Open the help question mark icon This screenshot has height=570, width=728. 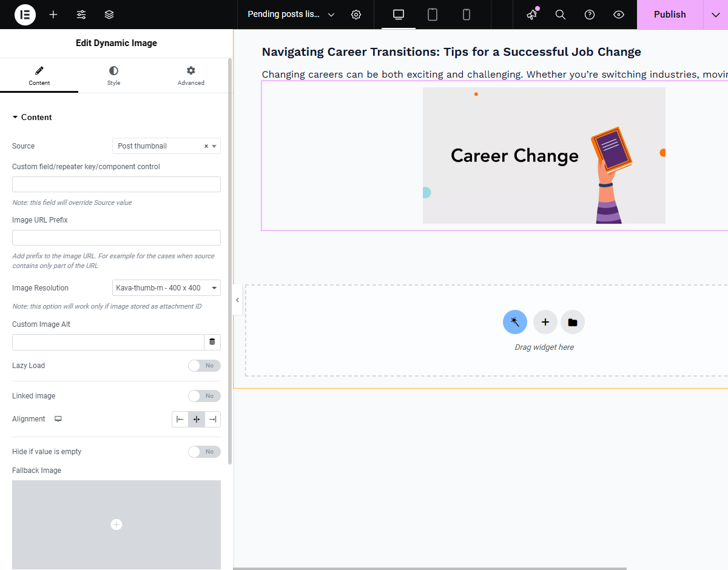point(590,15)
